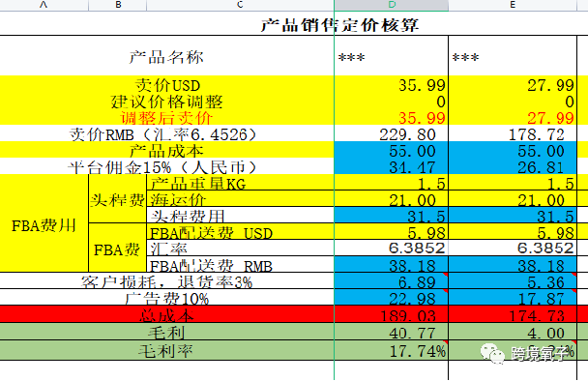Click the title cell 产品销售定价核算
588x381 pixels.
[x=339, y=25]
